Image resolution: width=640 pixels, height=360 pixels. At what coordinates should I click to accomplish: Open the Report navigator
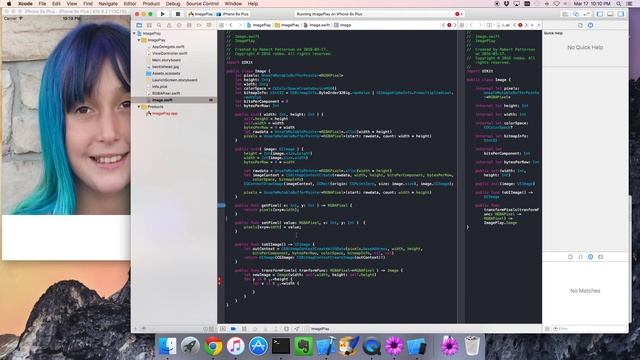pos(209,25)
